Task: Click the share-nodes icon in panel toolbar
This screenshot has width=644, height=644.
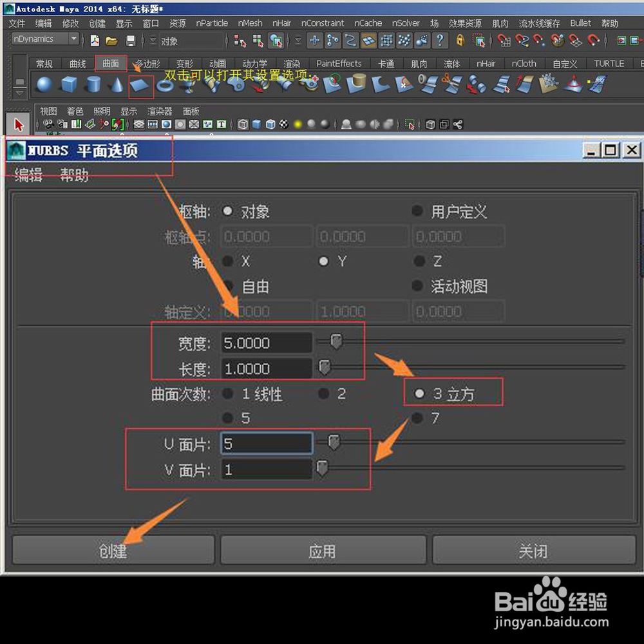Action: coord(458,124)
